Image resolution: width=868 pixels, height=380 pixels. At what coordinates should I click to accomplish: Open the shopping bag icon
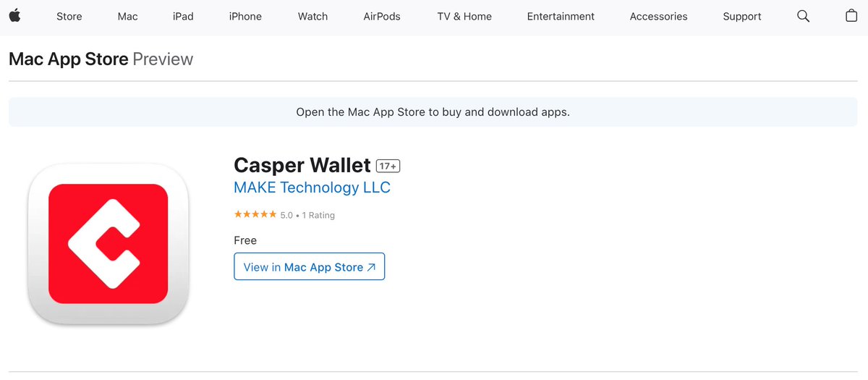click(851, 15)
